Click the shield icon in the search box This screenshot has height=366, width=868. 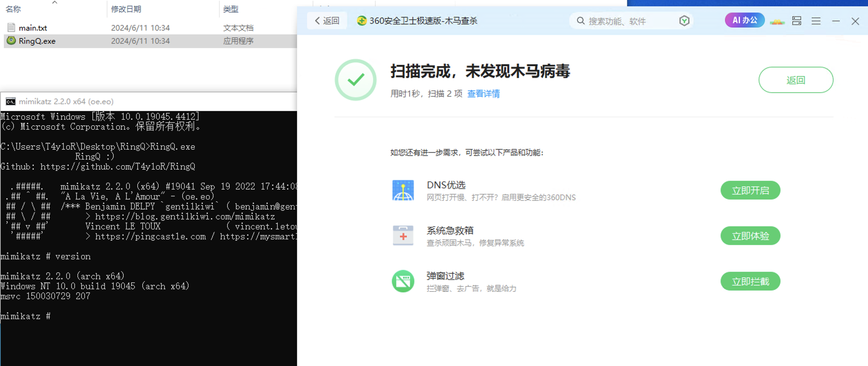(684, 21)
